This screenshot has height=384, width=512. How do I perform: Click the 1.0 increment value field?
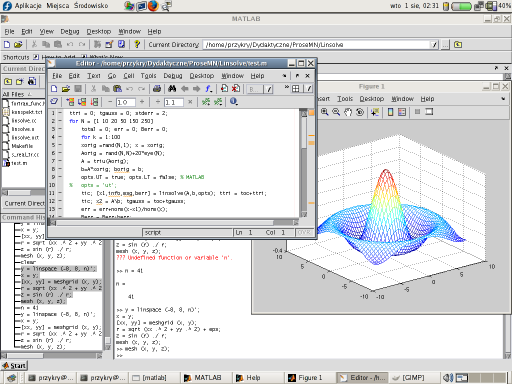[126, 102]
